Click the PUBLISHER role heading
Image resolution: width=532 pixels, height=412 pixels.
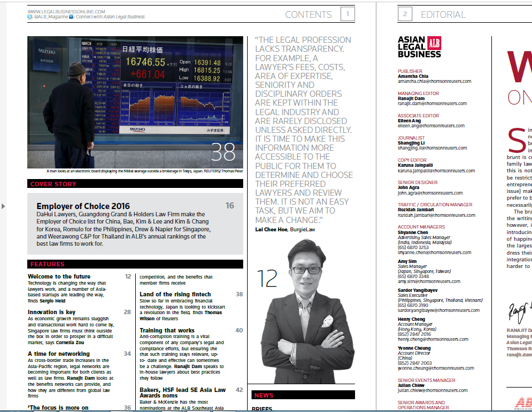coord(410,71)
